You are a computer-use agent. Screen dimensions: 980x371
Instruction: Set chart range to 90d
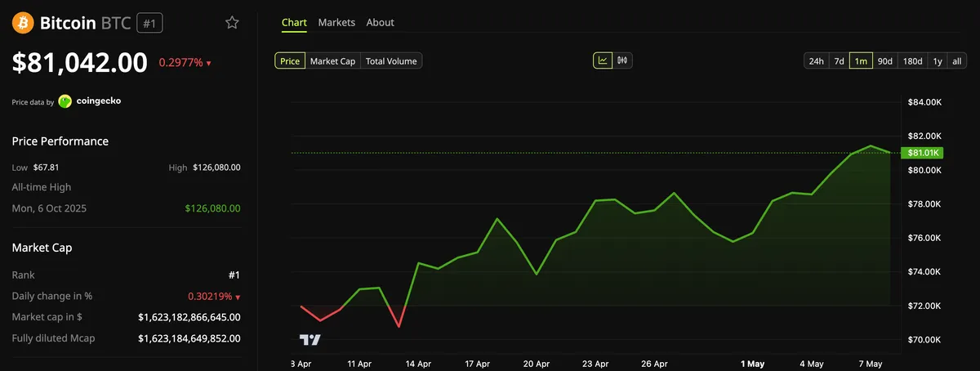click(x=884, y=60)
